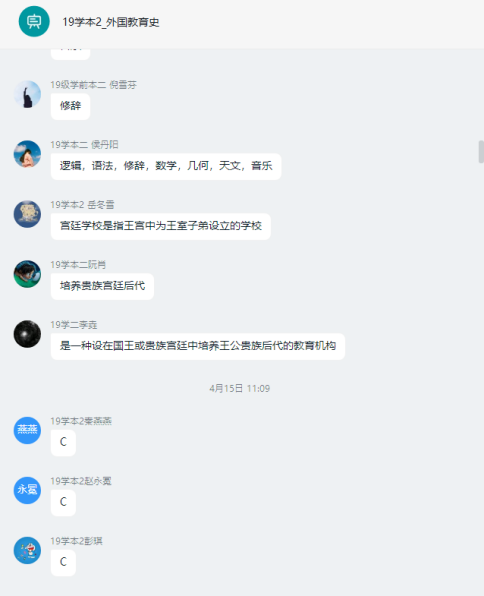Click the green avatar of 19学本二阮肖
Image resolution: width=484 pixels, height=596 pixels.
click(27, 274)
